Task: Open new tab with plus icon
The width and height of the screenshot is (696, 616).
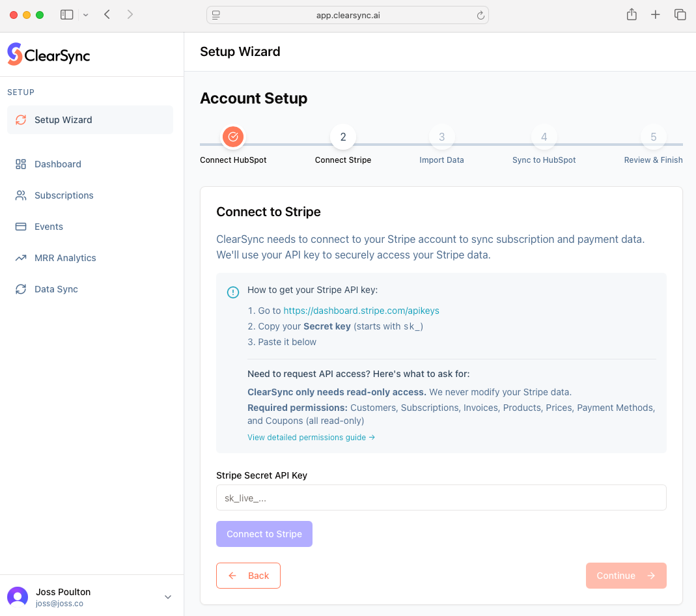Action: [x=656, y=14]
